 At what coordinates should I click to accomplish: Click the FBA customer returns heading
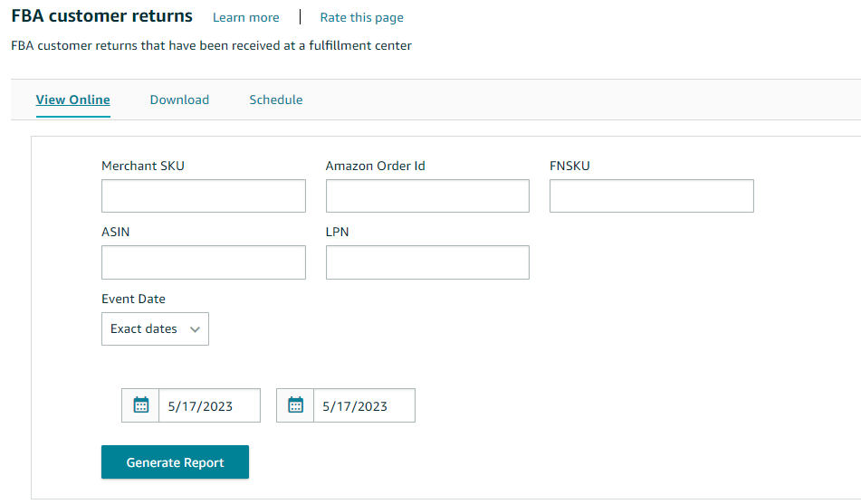tap(102, 16)
